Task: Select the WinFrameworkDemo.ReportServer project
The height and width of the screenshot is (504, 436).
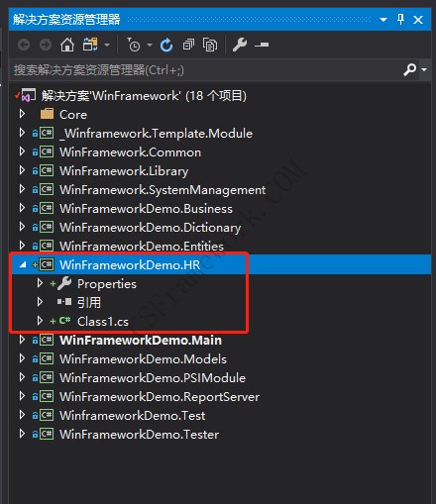Action: (x=160, y=396)
